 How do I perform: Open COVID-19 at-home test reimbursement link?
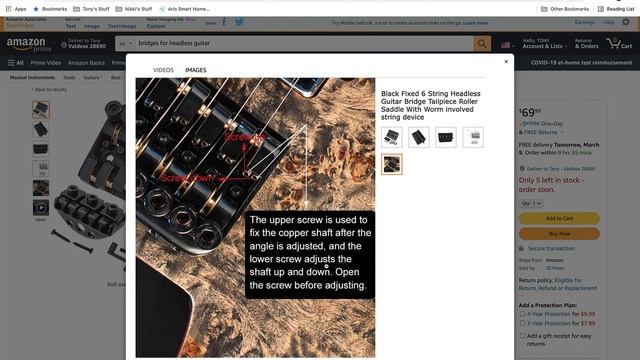[x=581, y=63]
